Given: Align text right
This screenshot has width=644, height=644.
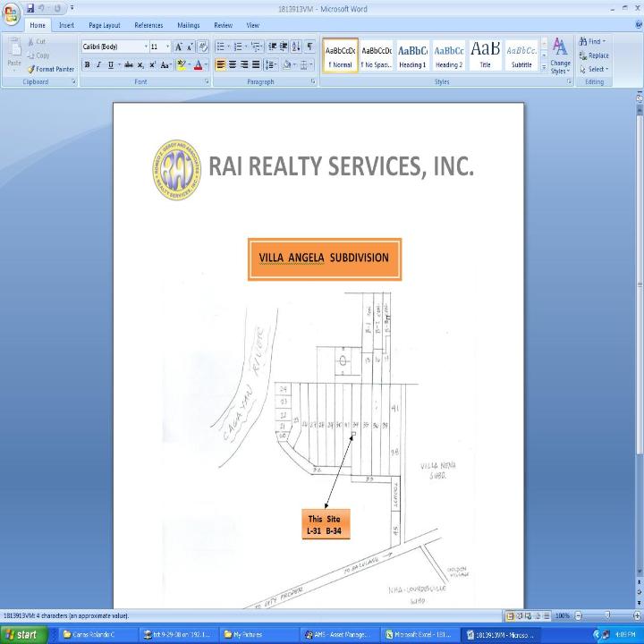Looking at the screenshot, I should click(x=244, y=65).
